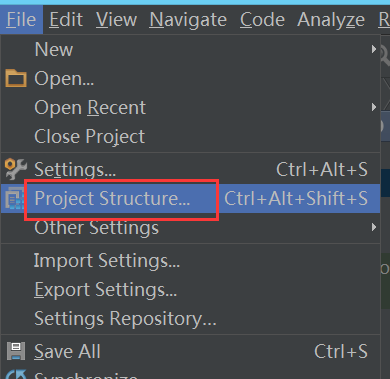The width and height of the screenshot is (390, 379).
Task: Expand the Open Recent submenu arrow
Action: [374, 107]
